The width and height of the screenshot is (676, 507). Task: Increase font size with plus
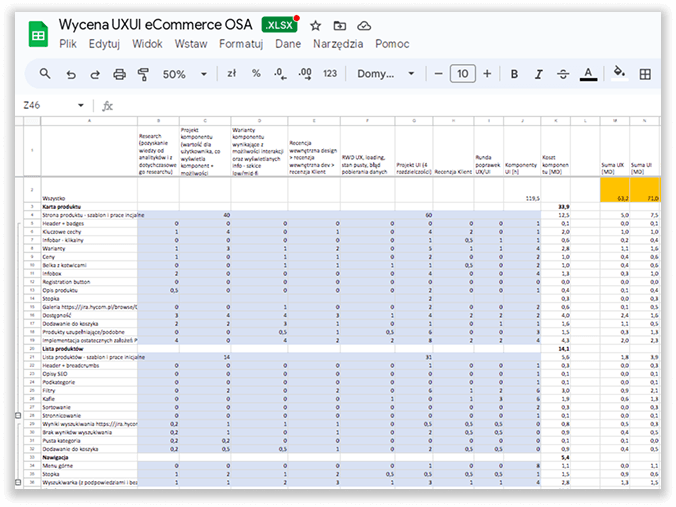click(x=487, y=74)
